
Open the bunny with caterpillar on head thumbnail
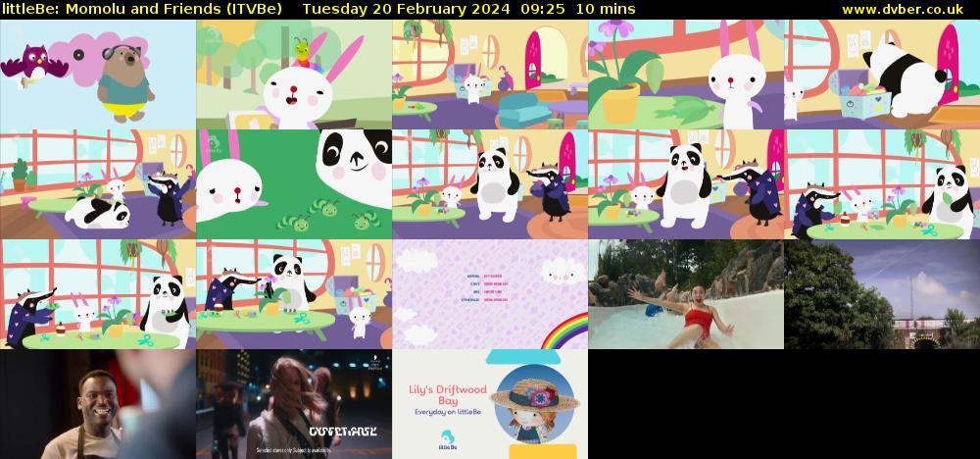(x=294, y=74)
